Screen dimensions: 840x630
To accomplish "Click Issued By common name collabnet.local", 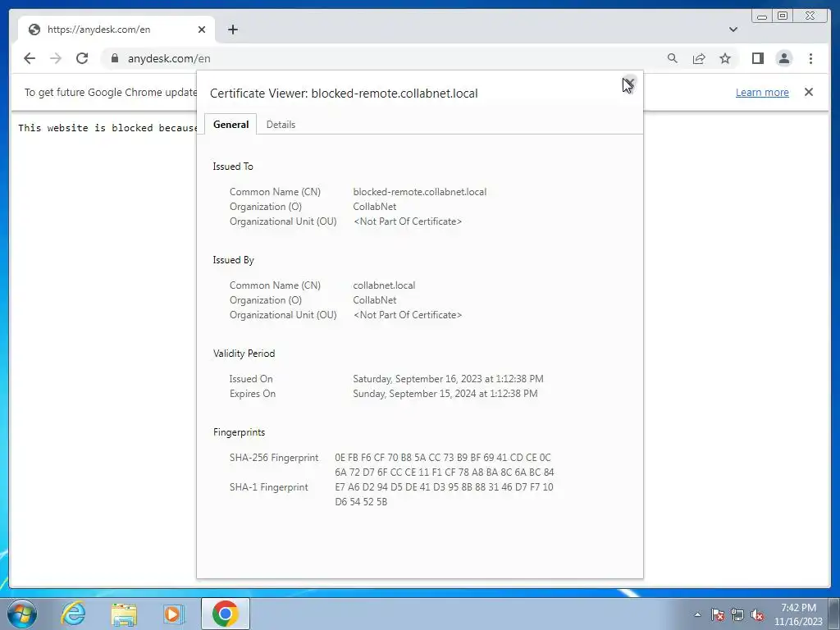I will point(384,285).
